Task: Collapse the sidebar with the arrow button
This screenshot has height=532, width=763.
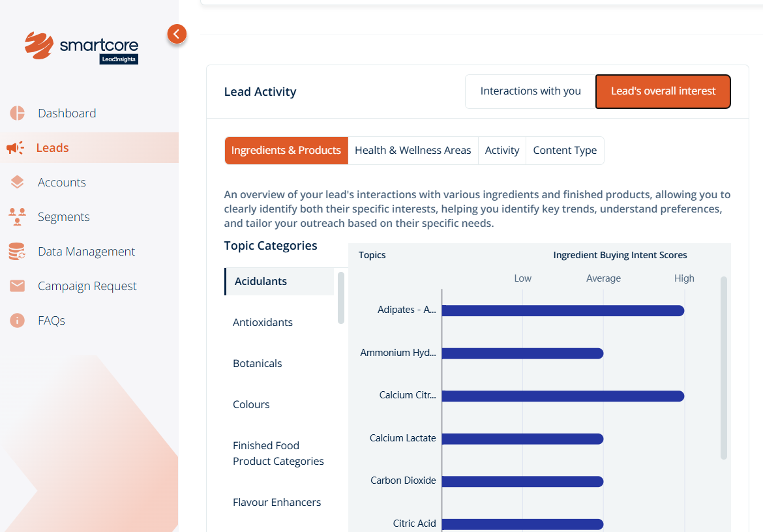Action: pyautogui.click(x=177, y=34)
